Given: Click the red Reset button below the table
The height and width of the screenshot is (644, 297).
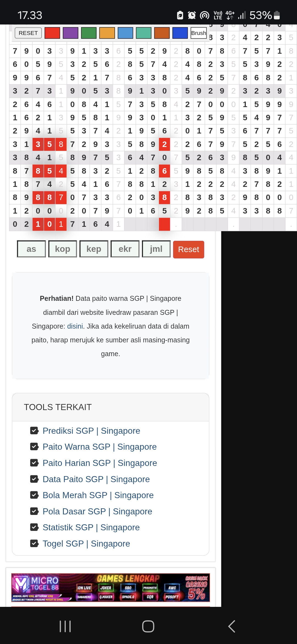Looking at the screenshot, I should [189, 249].
